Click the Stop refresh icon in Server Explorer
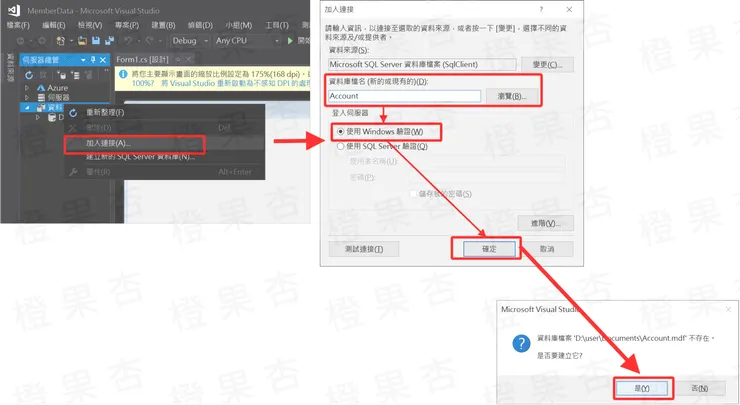 click(43, 75)
